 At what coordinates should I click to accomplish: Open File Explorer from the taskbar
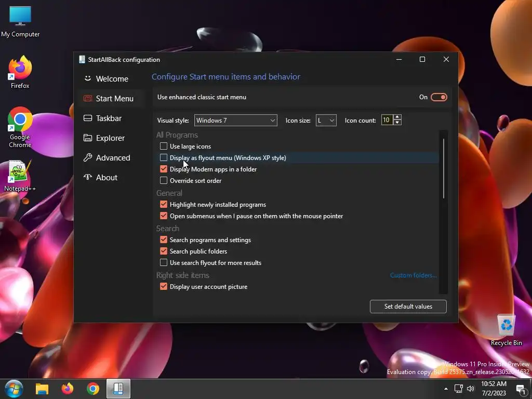pyautogui.click(x=42, y=389)
